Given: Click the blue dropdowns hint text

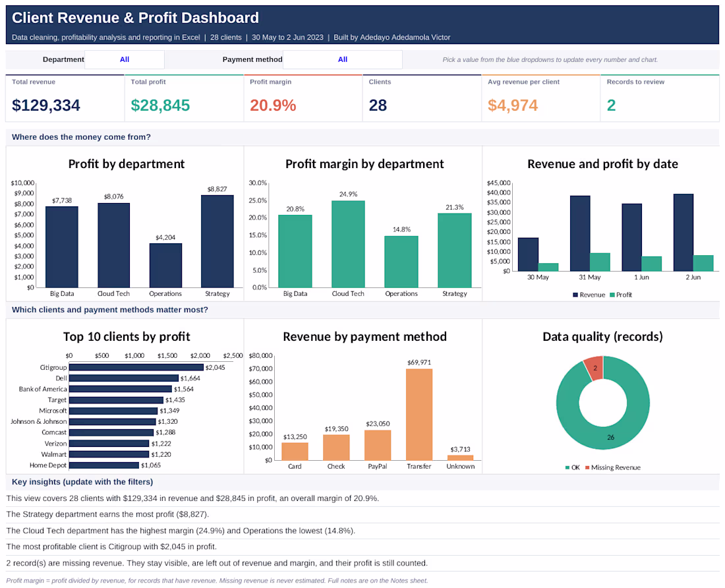Looking at the screenshot, I should [550, 59].
